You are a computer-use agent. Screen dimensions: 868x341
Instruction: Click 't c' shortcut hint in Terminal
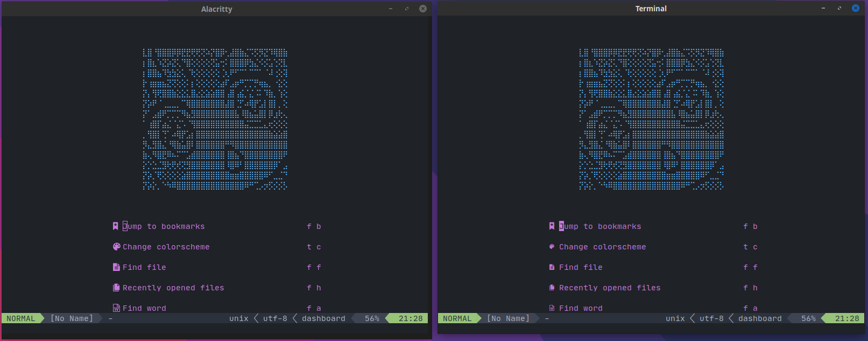(750, 247)
